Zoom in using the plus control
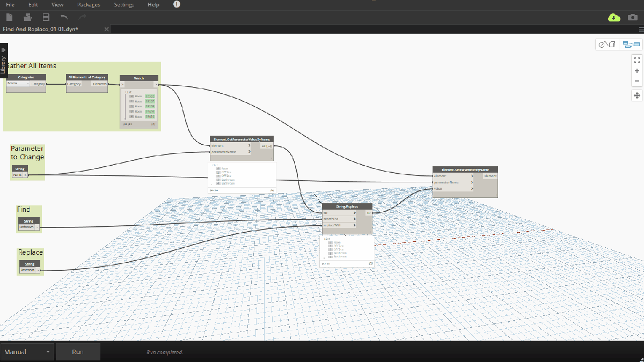Image resolution: width=644 pixels, height=362 pixels. click(x=637, y=70)
